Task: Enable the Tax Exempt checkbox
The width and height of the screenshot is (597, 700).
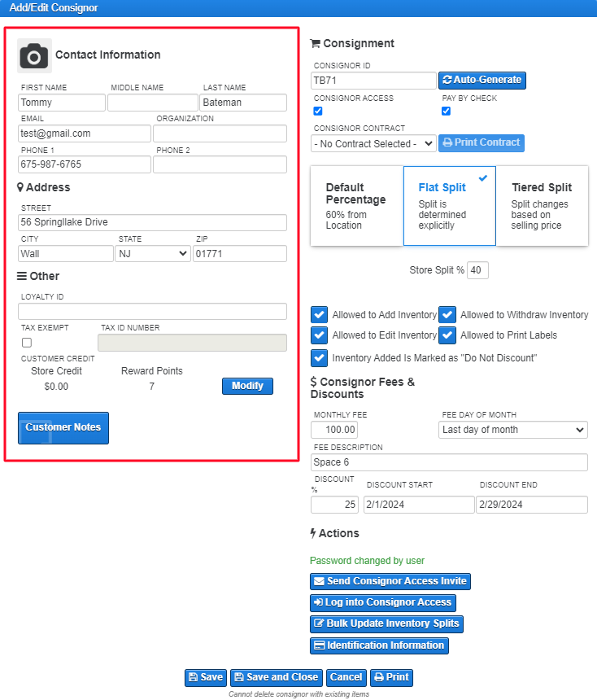Action: coord(27,343)
